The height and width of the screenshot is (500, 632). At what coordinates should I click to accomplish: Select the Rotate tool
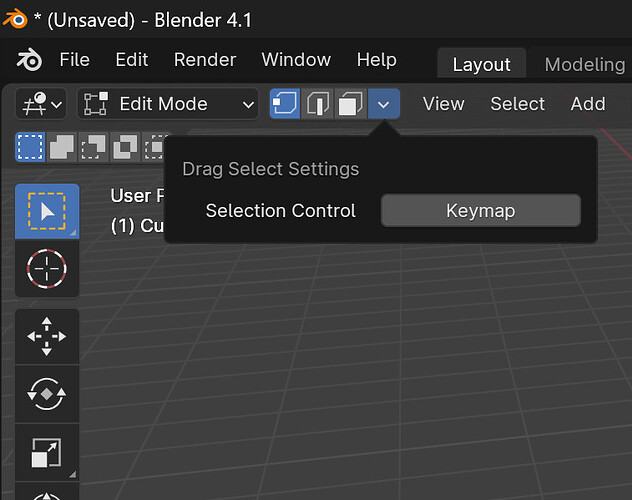(47, 394)
